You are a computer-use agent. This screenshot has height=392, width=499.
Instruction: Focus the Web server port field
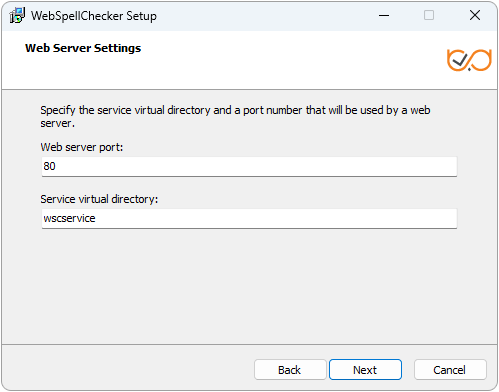(x=249, y=166)
